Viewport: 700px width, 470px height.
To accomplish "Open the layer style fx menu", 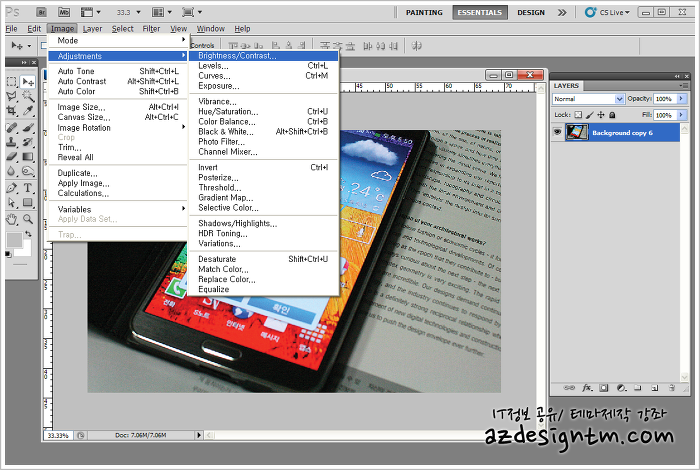I will (x=587, y=388).
